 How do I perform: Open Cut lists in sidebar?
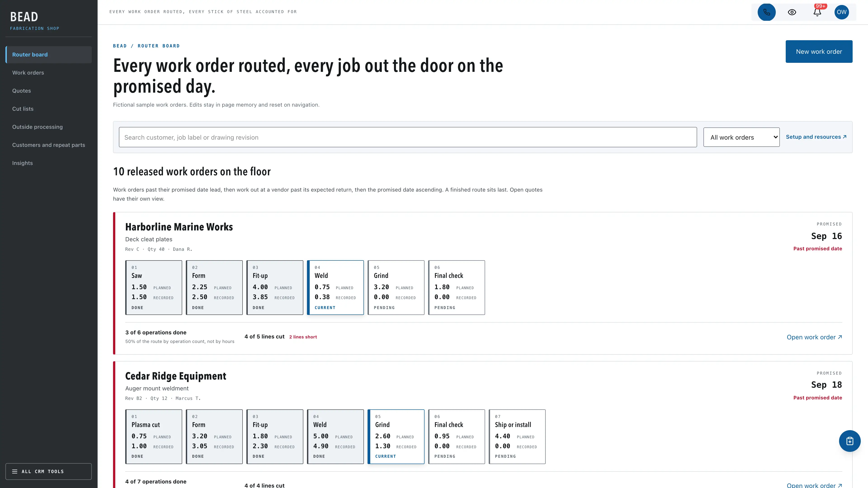coord(49,109)
